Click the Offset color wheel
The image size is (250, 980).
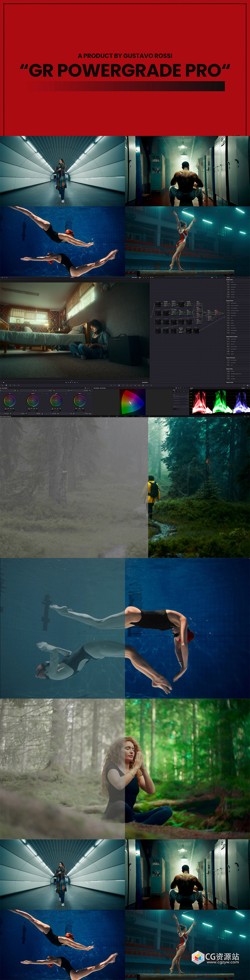coord(79,400)
